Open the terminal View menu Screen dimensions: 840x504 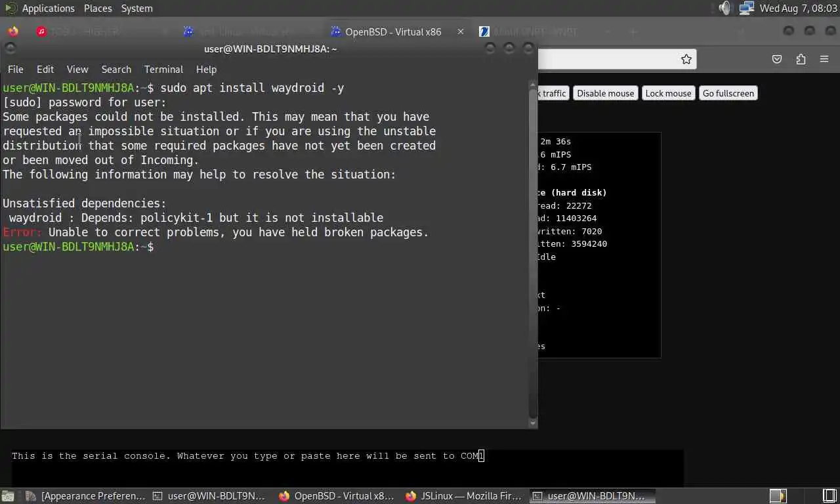click(77, 69)
